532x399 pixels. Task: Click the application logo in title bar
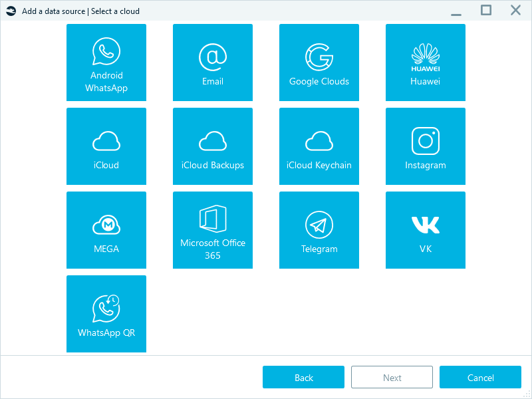(x=11, y=10)
